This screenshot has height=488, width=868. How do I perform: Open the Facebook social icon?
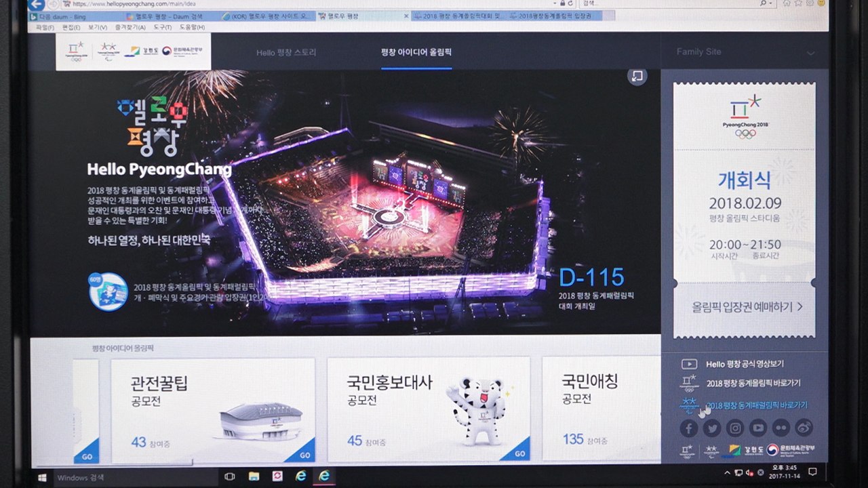(x=688, y=428)
